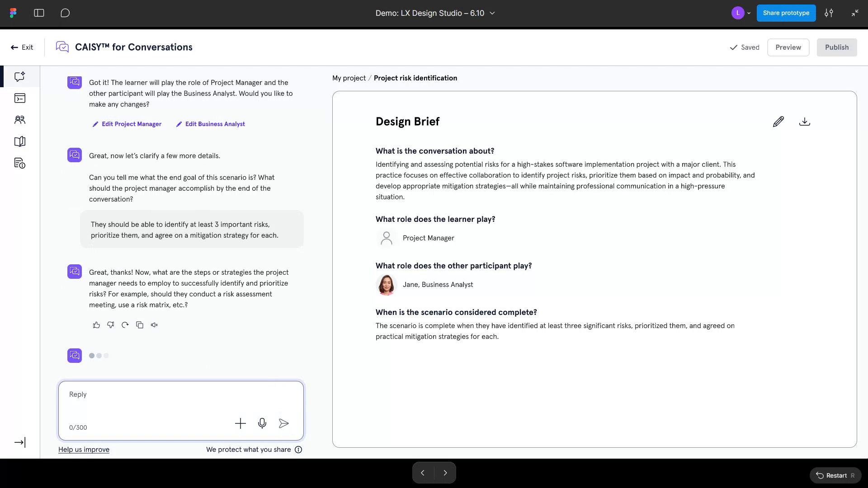Edit the Design Brief with pencil icon

[x=778, y=121]
